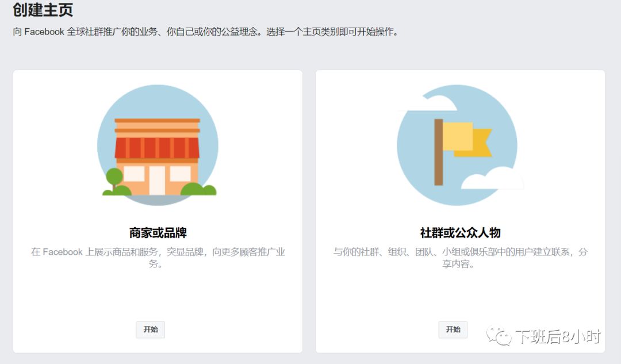Click the 社群或公众人物 heading
This screenshot has width=621, height=364.
coord(460,232)
